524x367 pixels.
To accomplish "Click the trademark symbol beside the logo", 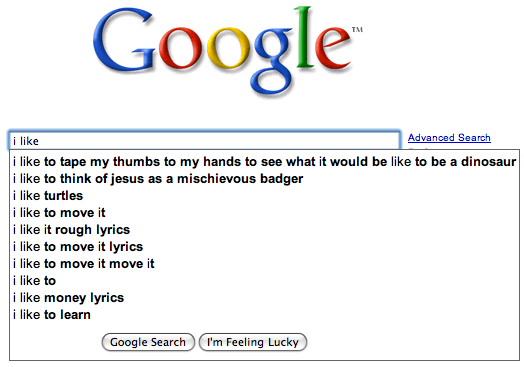I will pos(357,30).
